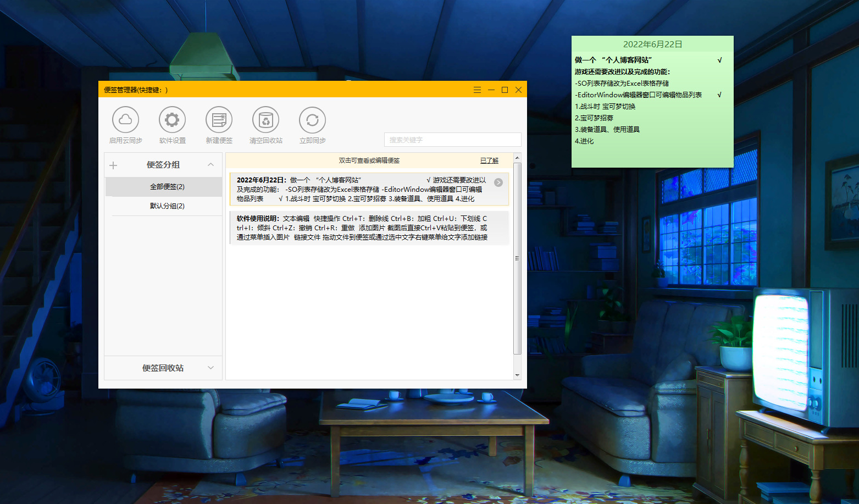Create a note with 新建便签 icon
Screen dimensions: 859x504
pos(219,120)
